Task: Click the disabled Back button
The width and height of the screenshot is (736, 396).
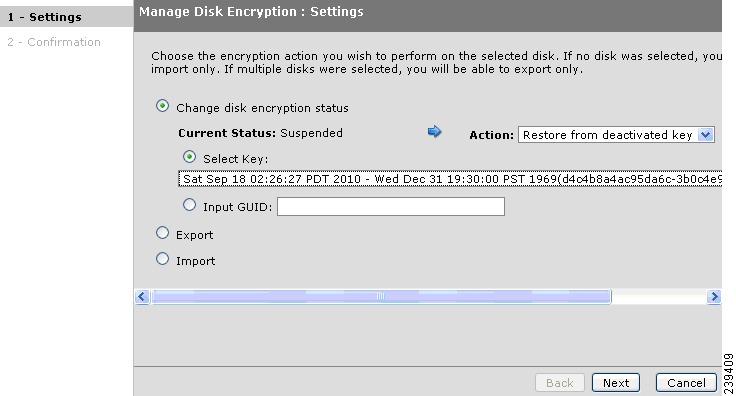Action: coord(560,383)
